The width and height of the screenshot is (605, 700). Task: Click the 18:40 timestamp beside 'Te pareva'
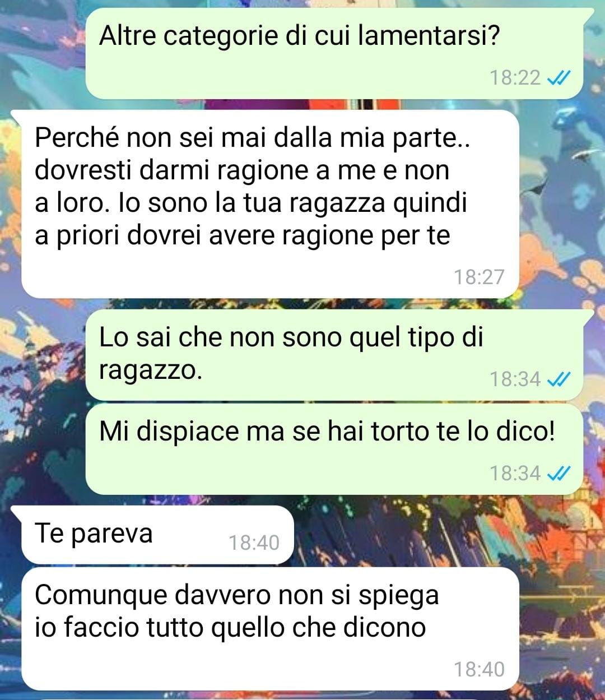point(254,543)
